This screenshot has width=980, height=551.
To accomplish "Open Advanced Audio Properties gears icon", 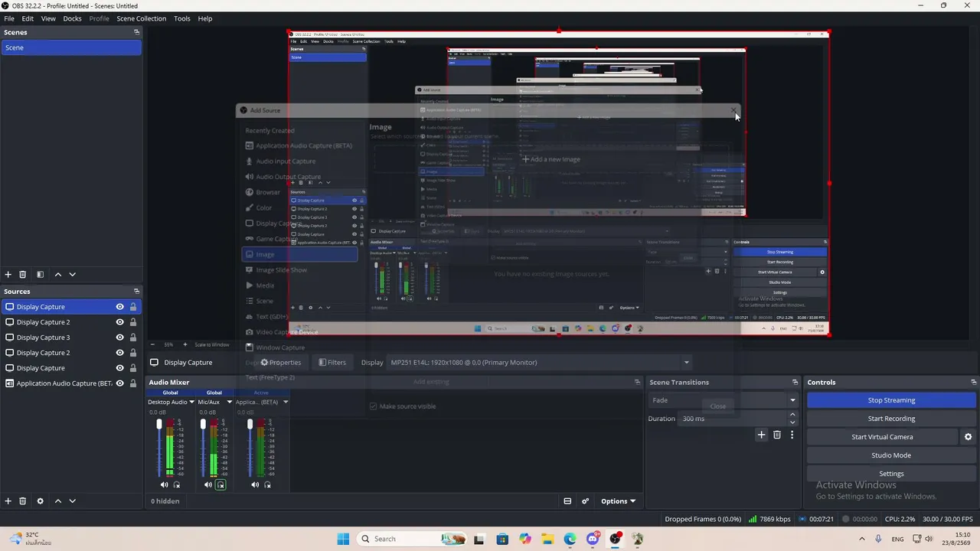I will coord(586,501).
